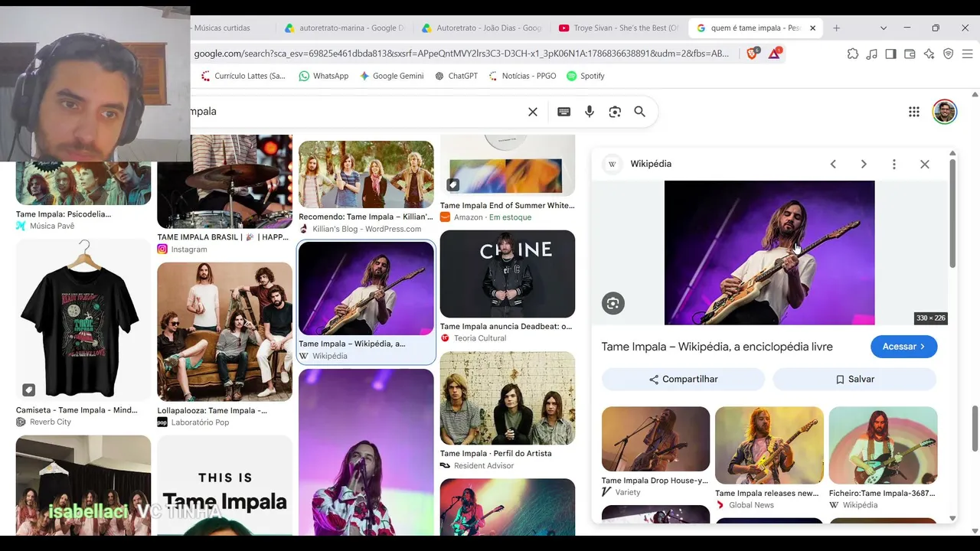The height and width of the screenshot is (551, 980).
Task: Open the browser hamburger main menu
Action: [966, 54]
